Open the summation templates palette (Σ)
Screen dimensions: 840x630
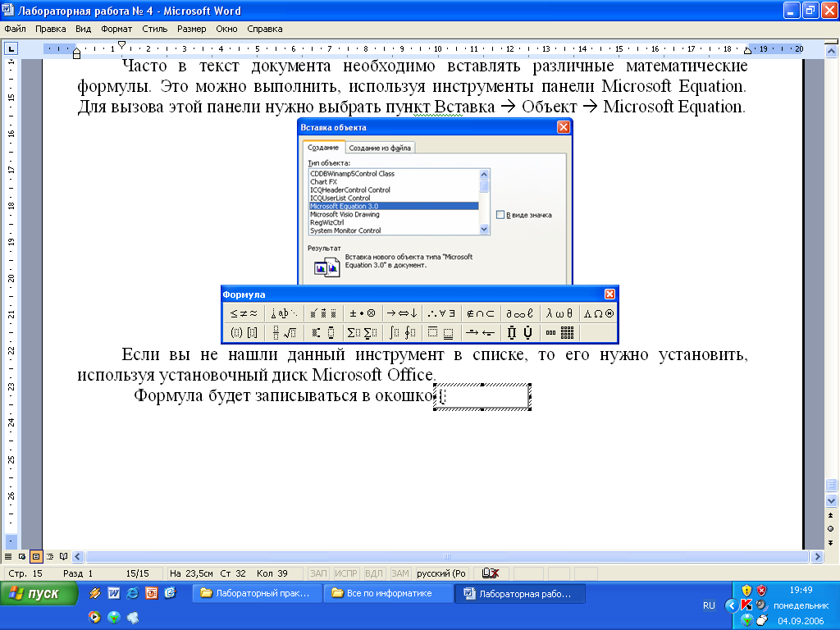363,333
